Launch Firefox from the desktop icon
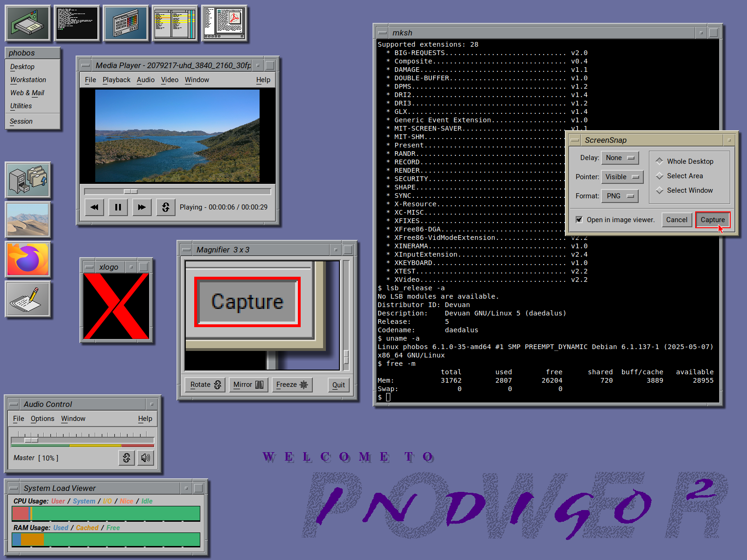Image resolution: width=747 pixels, height=560 pixels. (28, 259)
